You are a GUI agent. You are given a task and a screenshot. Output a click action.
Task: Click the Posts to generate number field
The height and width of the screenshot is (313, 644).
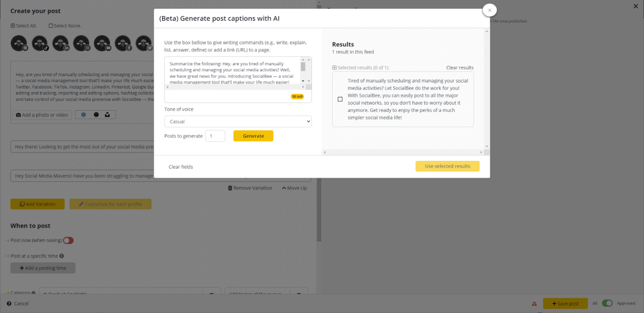tap(215, 135)
